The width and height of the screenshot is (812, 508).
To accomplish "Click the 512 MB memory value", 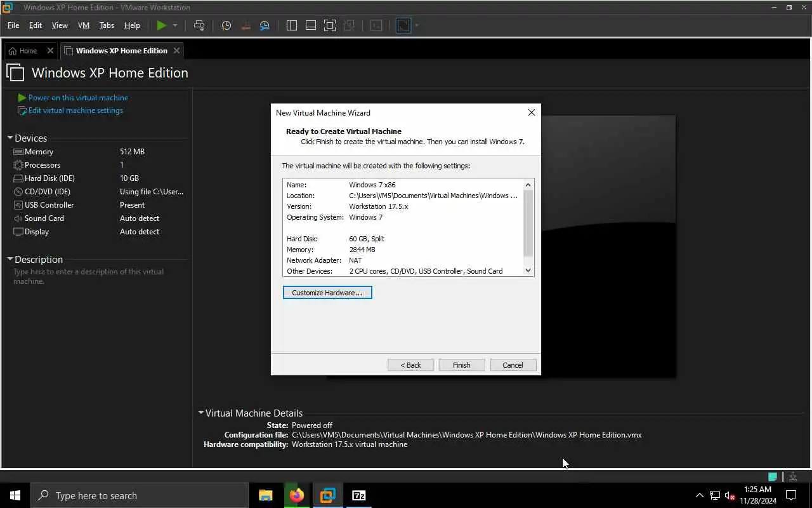I will click(x=132, y=152).
